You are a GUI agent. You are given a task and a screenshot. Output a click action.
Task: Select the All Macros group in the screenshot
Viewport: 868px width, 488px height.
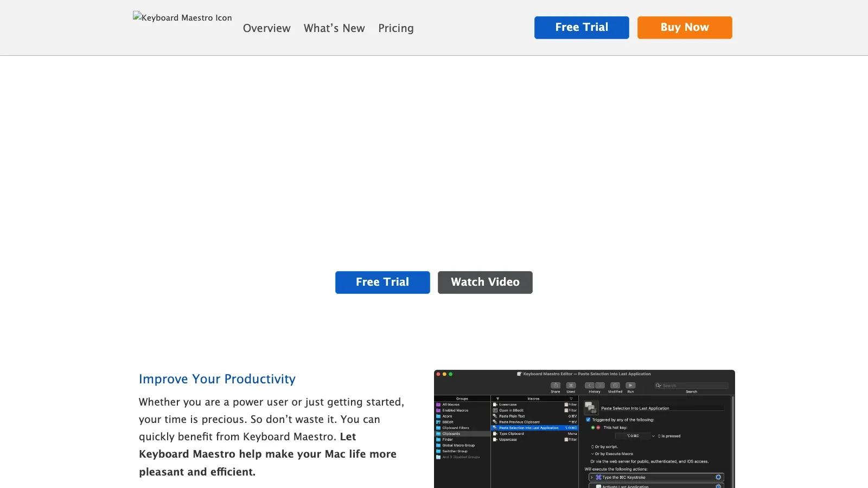pyautogui.click(x=462, y=404)
